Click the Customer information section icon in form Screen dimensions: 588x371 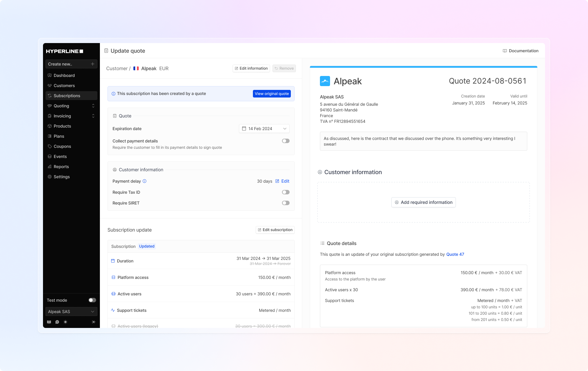115,170
